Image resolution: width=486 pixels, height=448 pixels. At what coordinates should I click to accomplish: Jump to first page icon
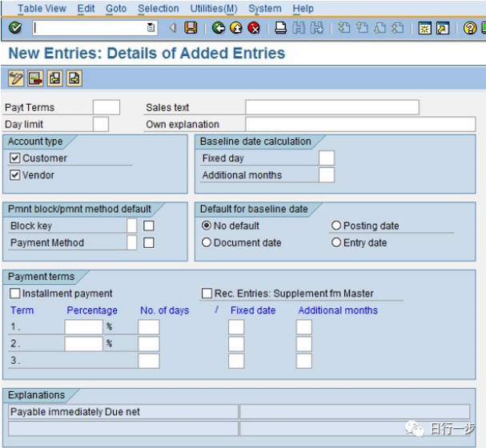point(344,28)
